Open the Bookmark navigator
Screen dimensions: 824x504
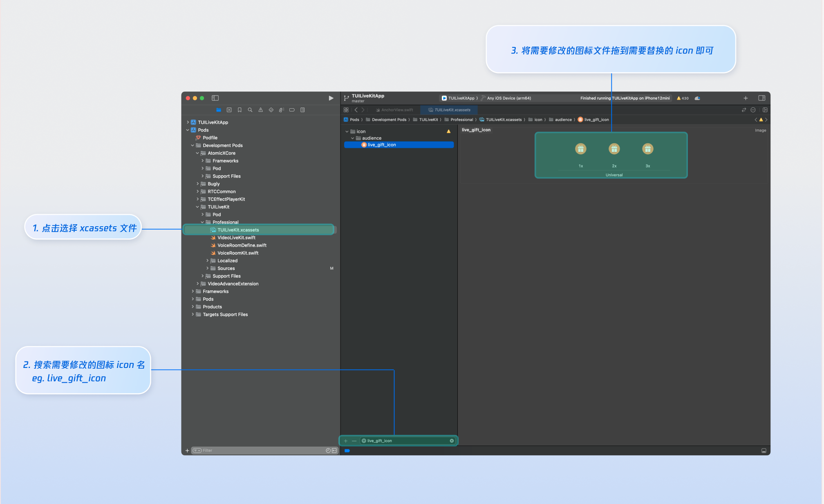[x=240, y=110]
